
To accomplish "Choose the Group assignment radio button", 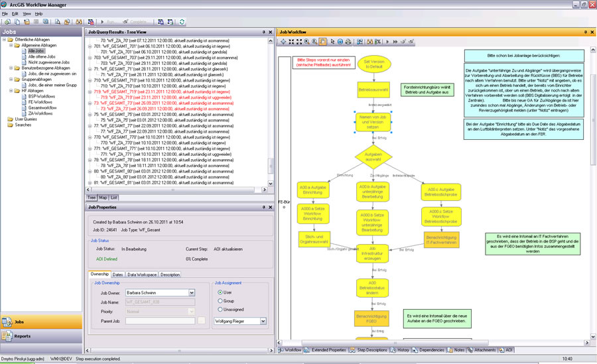I will point(220,300).
